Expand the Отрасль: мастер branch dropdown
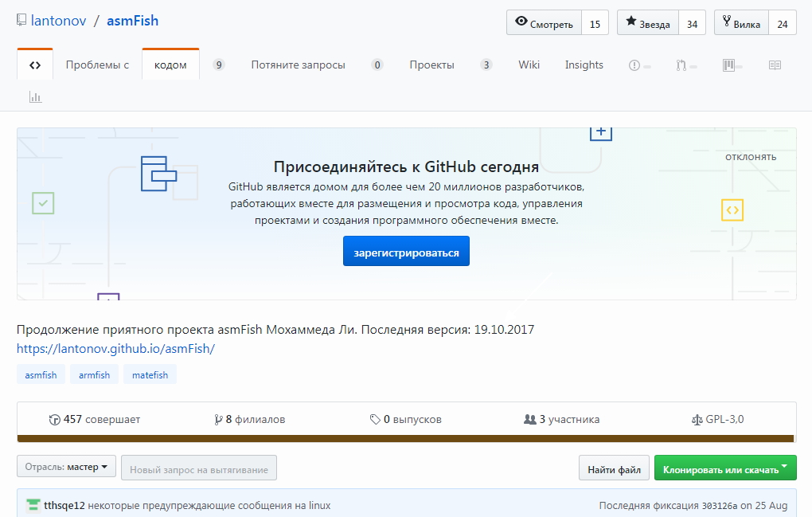Image resolution: width=812 pixels, height=517 pixels. click(x=66, y=467)
